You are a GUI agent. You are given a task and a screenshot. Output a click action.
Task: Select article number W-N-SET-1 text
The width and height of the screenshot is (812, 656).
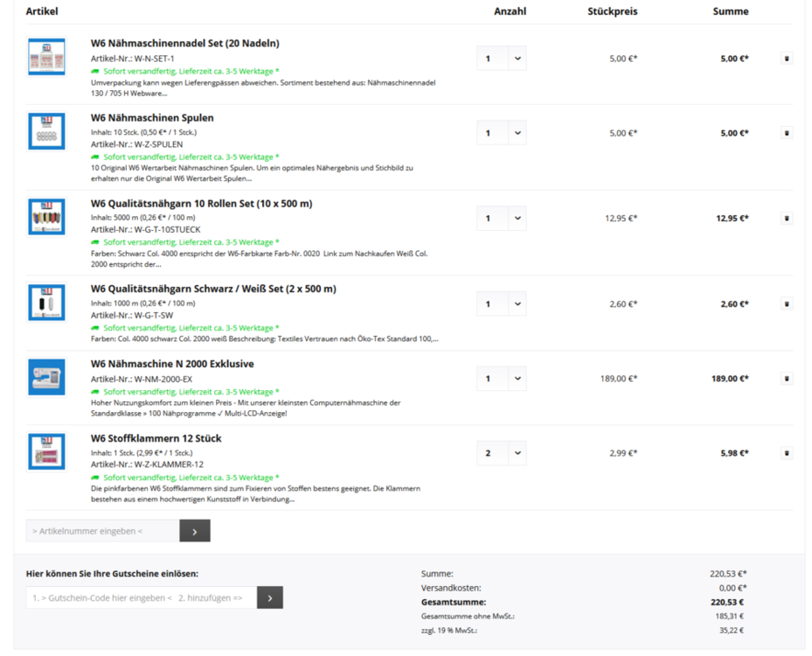(155, 59)
